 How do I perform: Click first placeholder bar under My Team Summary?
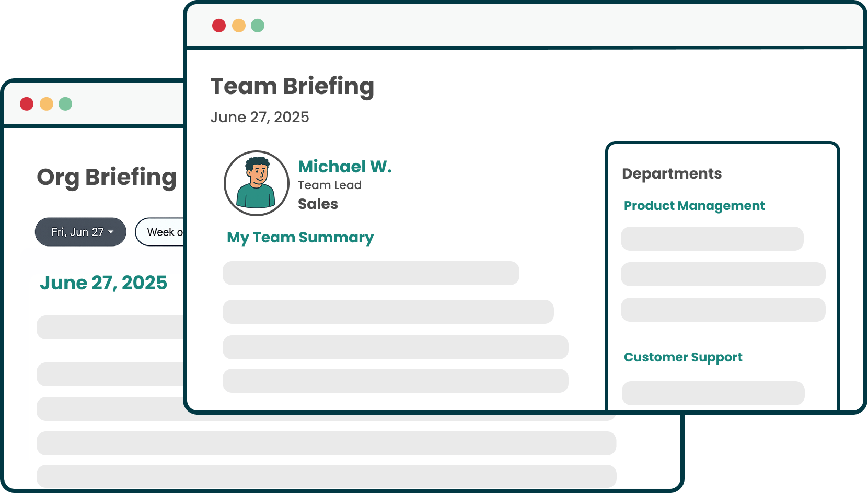tap(371, 273)
